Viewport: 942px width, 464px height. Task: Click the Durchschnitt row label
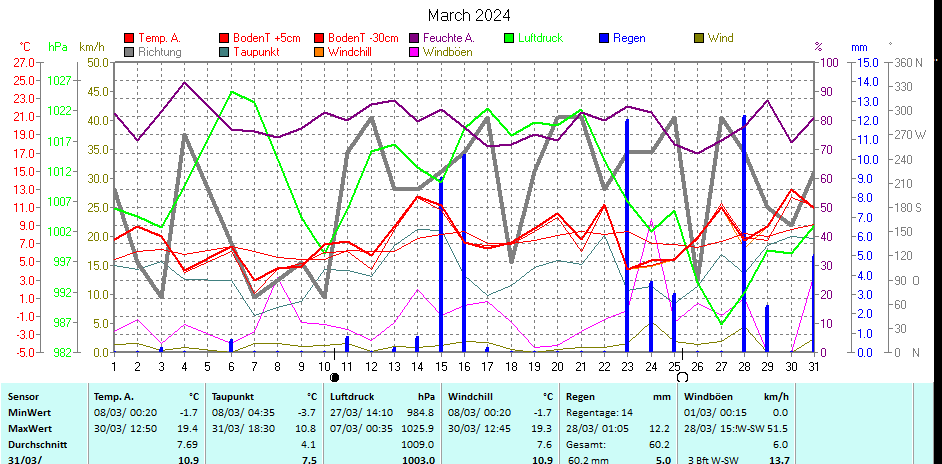37,445
